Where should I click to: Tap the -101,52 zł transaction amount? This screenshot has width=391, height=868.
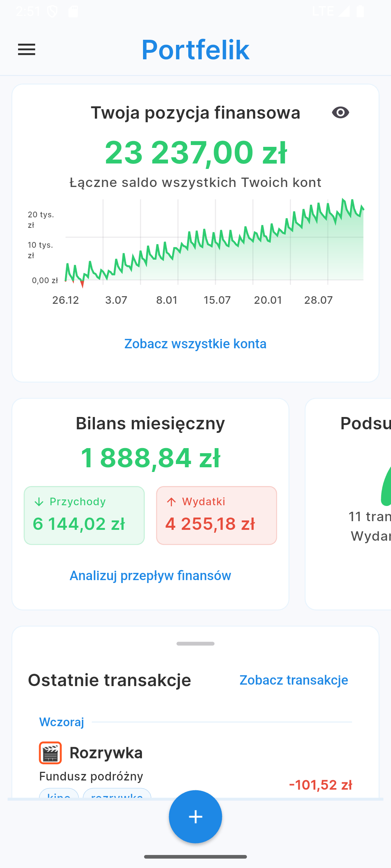click(x=320, y=785)
